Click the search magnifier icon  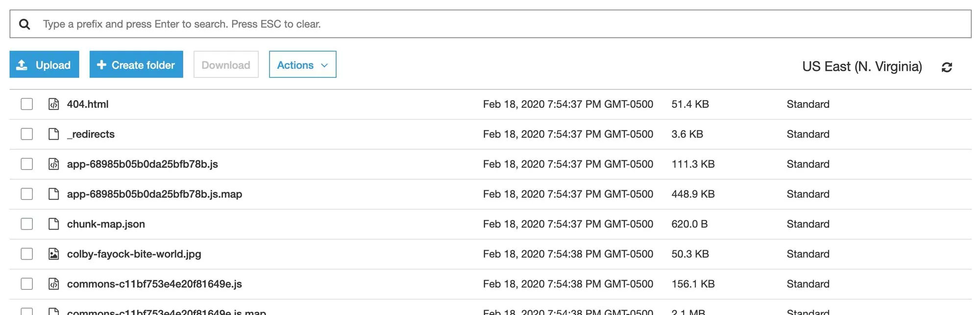point(24,24)
